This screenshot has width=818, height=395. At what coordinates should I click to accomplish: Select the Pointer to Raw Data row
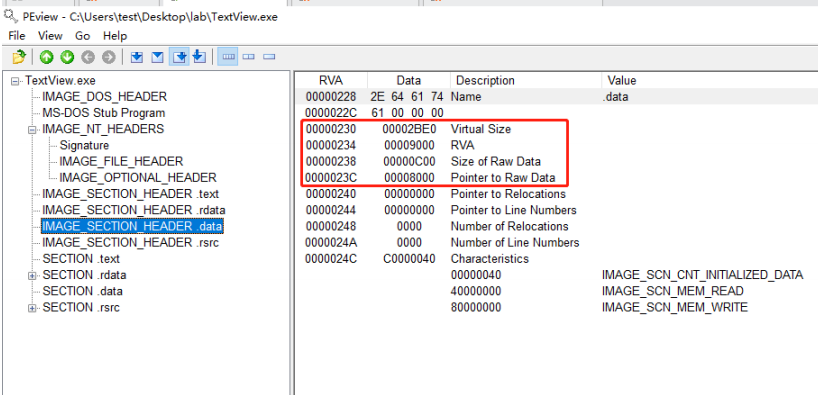(557, 177)
